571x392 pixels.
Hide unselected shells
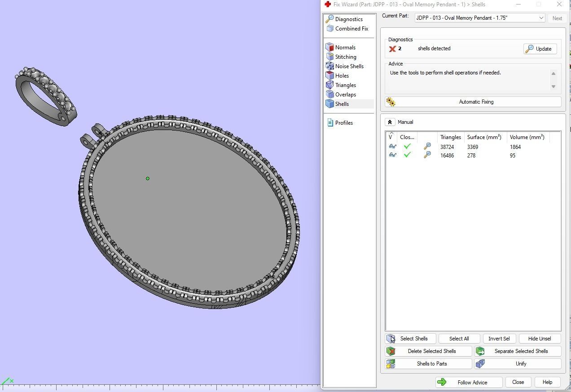click(x=540, y=339)
